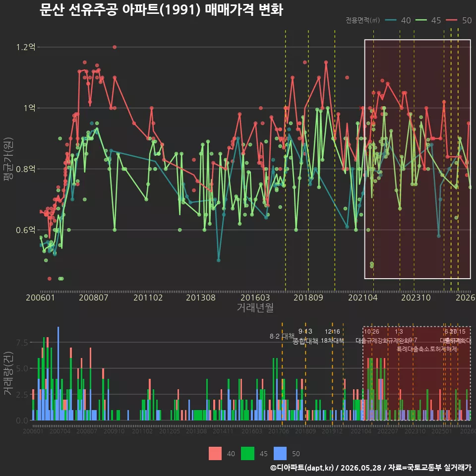Click the 거래량(건) axis title

coord(8,373)
